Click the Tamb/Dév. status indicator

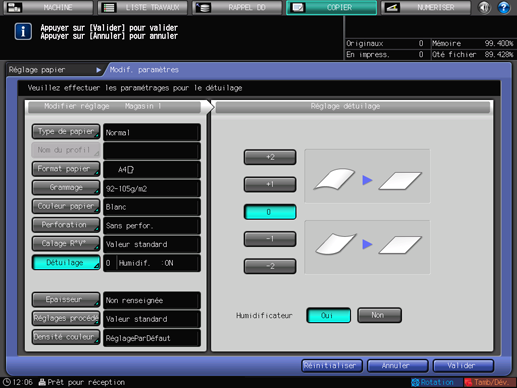pyautogui.click(x=490, y=382)
